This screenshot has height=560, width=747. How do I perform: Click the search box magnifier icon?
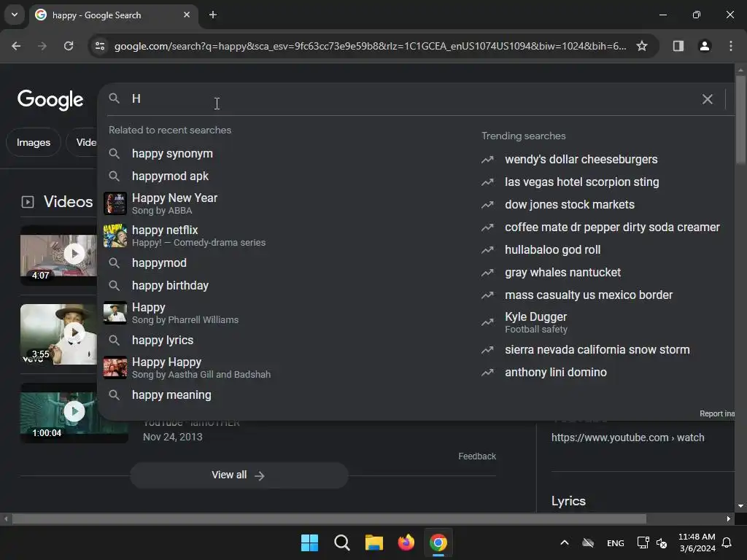pos(114,98)
